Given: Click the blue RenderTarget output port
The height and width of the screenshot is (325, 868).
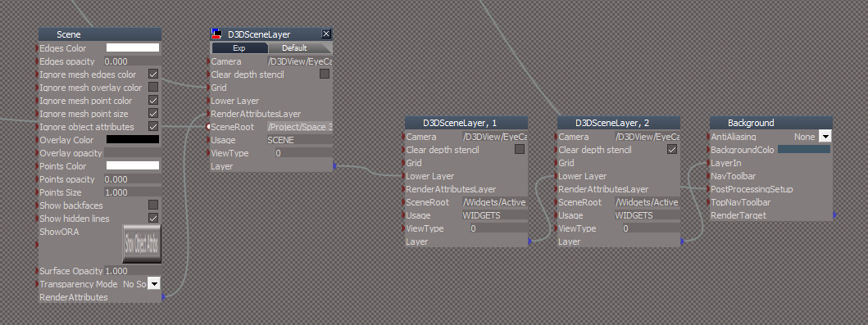Looking at the screenshot, I should point(834,215).
